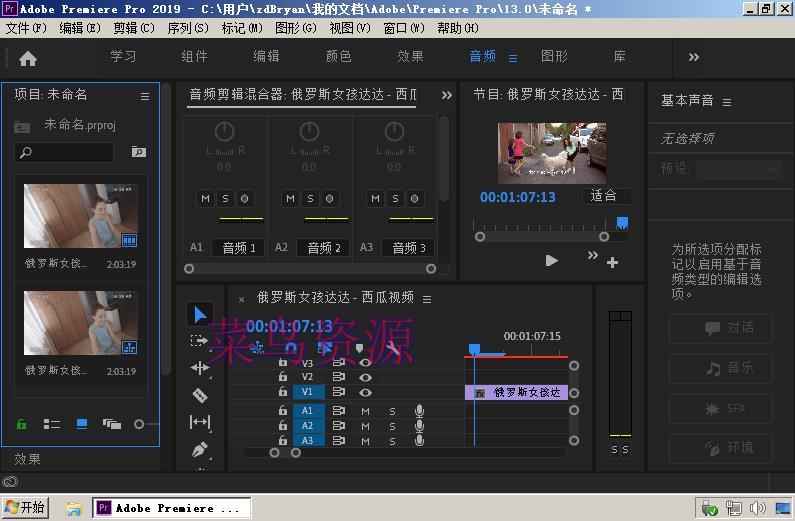This screenshot has width=795, height=521.
Task: Expand audio clip mixer panel overflow chevron
Action: point(446,95)
